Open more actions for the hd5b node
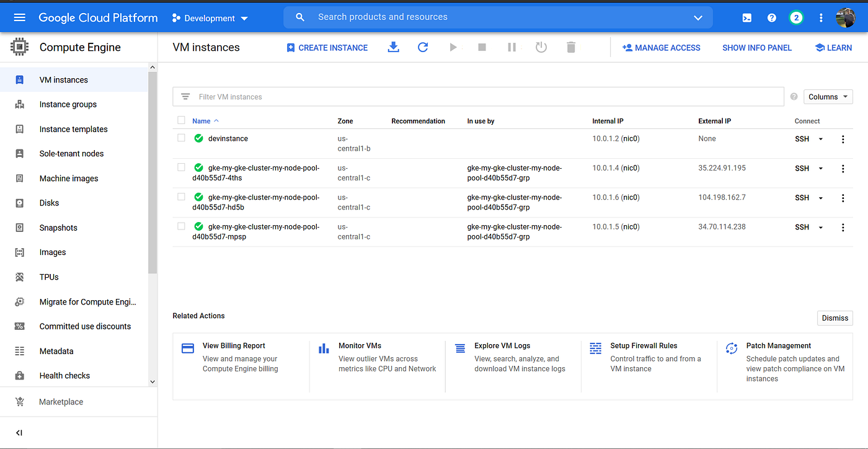The image size is (868, 449). point(843,198)
